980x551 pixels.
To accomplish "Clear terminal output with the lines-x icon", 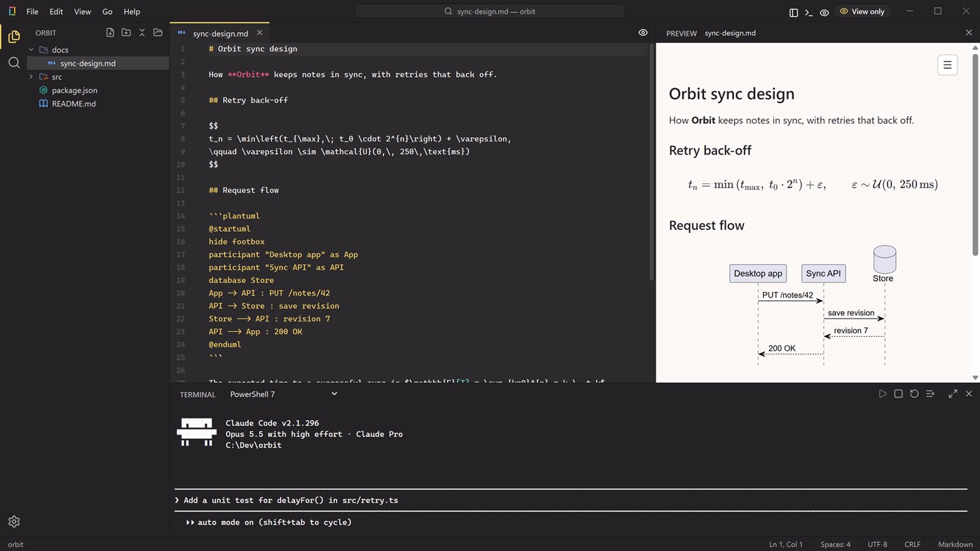I will point(930,394).
